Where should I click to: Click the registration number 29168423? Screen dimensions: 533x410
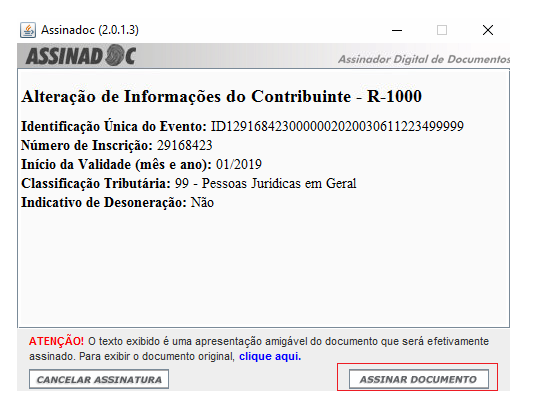[x=185, y=145]
